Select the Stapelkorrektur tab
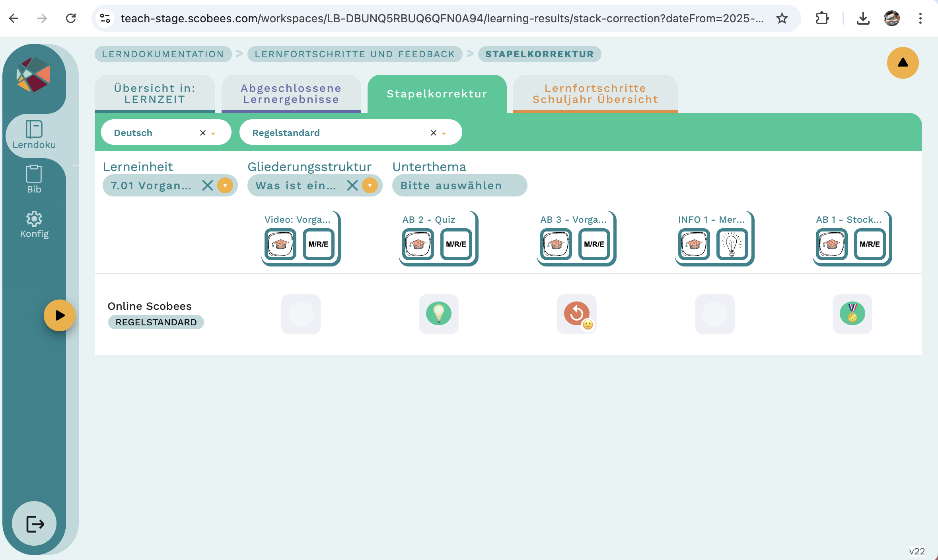This screenshot has width=938, height=560. click(x=437, y=94)
